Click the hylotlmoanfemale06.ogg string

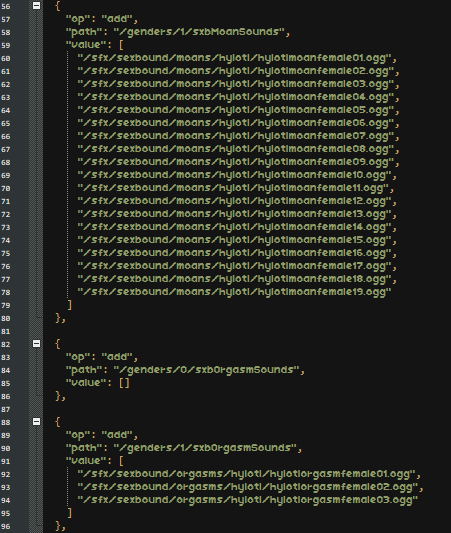236,123
